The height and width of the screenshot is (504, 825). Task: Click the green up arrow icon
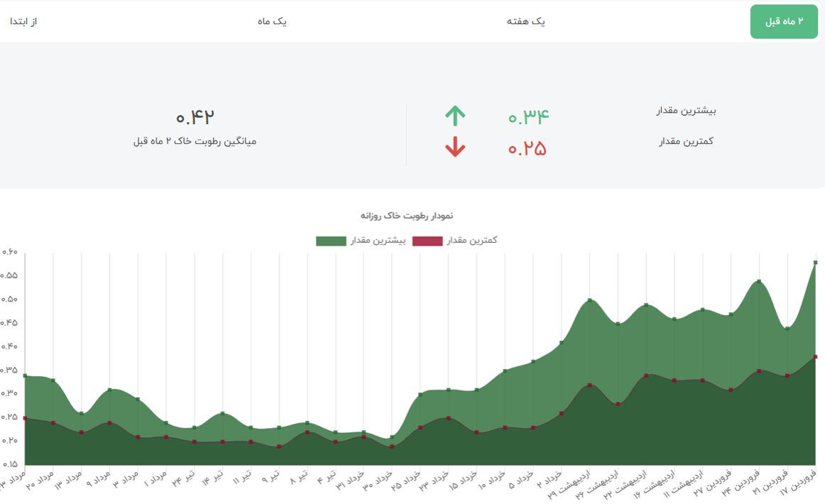[x=455, y=116]
